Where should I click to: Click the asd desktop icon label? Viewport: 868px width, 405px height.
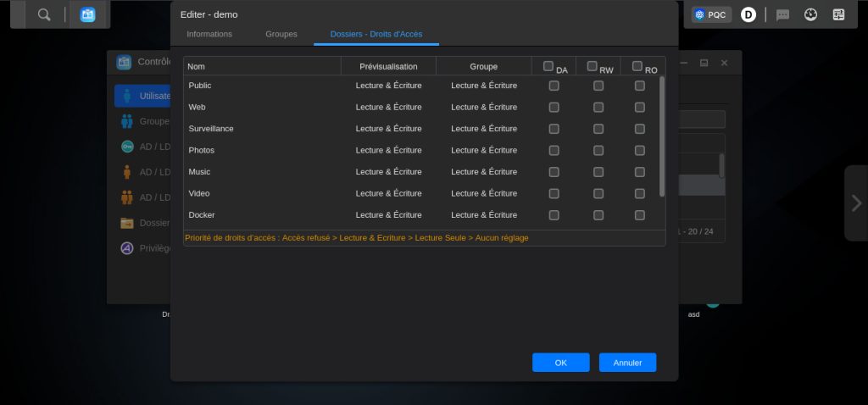point(693,314)
